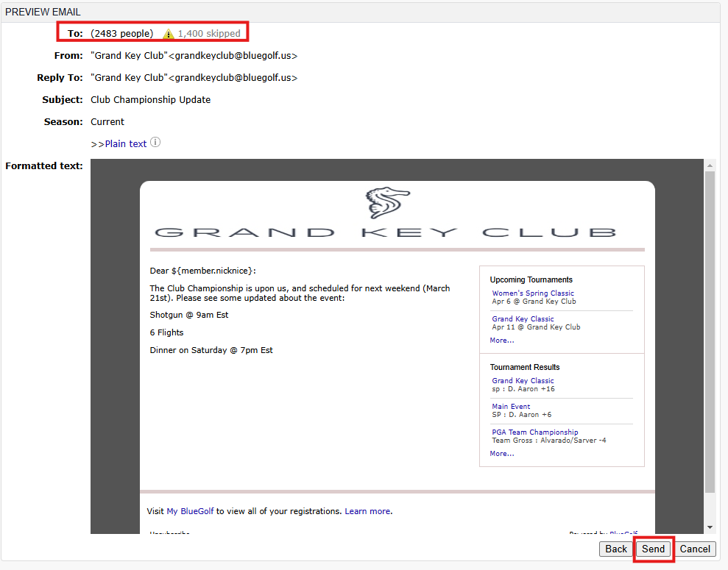Click More... under Upcoming Tournaments
Image resolution: width=728 pixels, height=570 pixels.
click(502, 341)
